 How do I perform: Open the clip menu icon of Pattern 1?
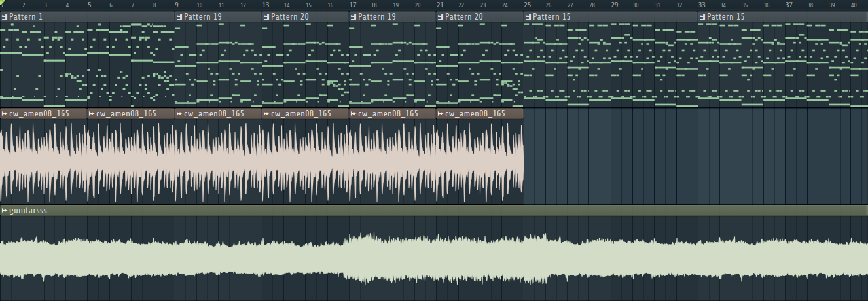pyautogui.click(x=5, y=16)
